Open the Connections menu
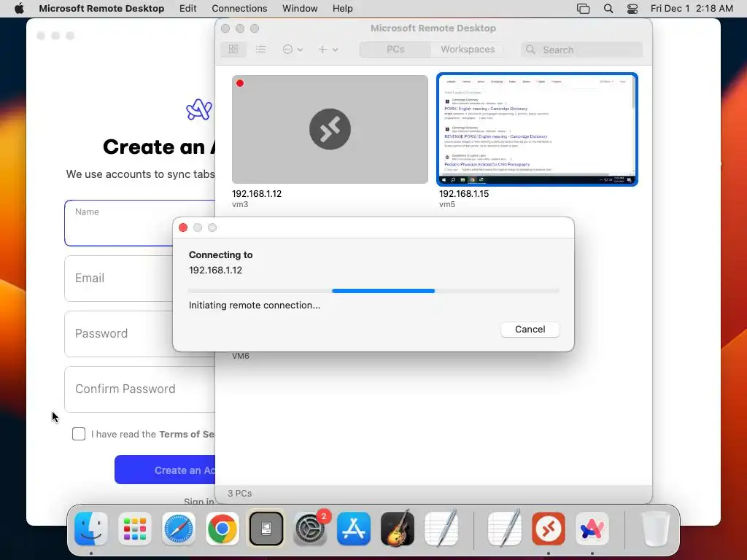Viewport: 747px width, 560px height. [x=239, y=8]
